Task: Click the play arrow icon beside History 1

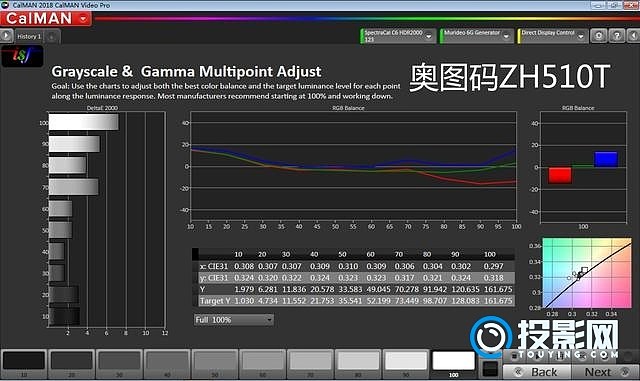Action: (x=6, y=36)
